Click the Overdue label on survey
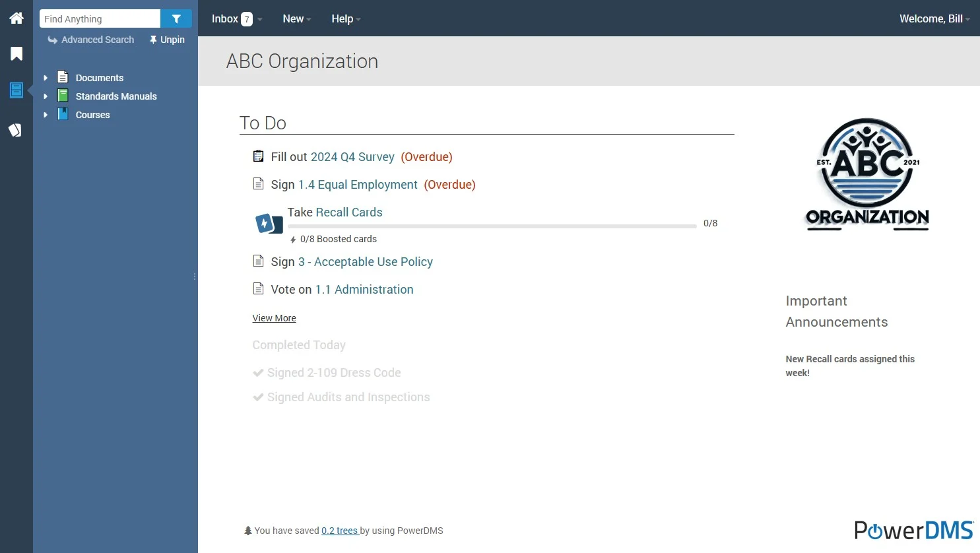 pos(426,156)
